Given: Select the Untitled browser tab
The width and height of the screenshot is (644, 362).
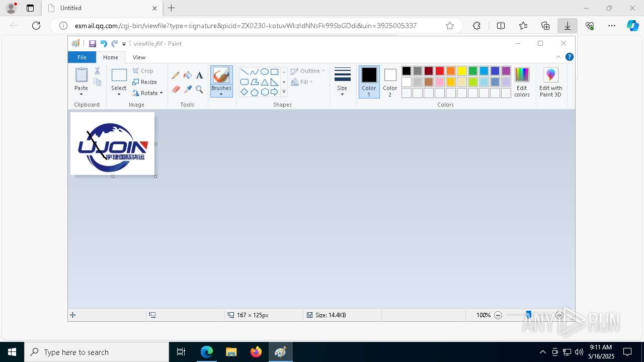Looking at the screenshot, I should [x=102, y=8].
